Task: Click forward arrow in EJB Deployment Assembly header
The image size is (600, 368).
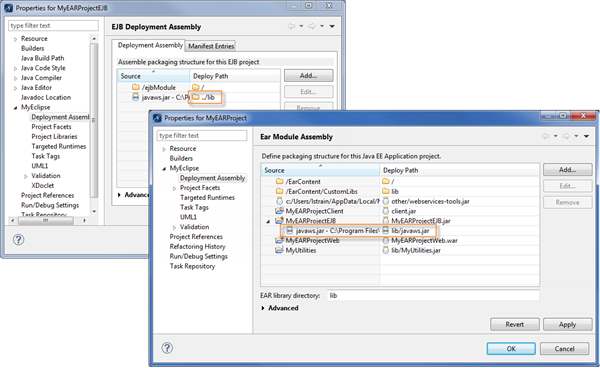Action: coord(312,26)
